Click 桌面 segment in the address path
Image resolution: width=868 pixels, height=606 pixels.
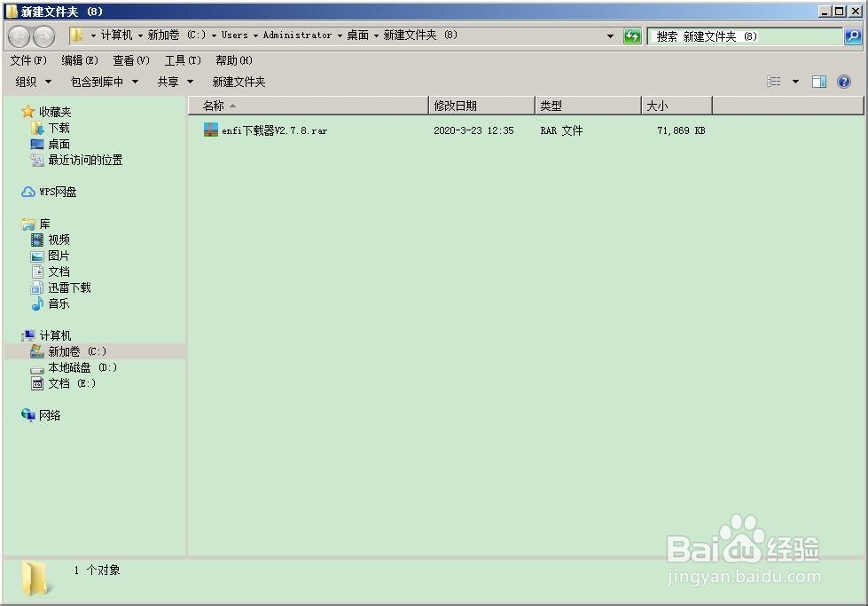(357, 35)
